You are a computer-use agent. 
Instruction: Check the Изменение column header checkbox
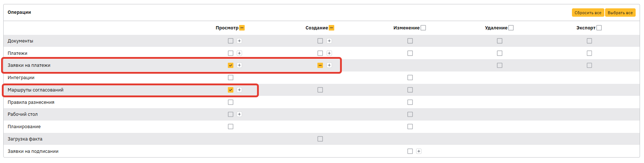point(423,28)
